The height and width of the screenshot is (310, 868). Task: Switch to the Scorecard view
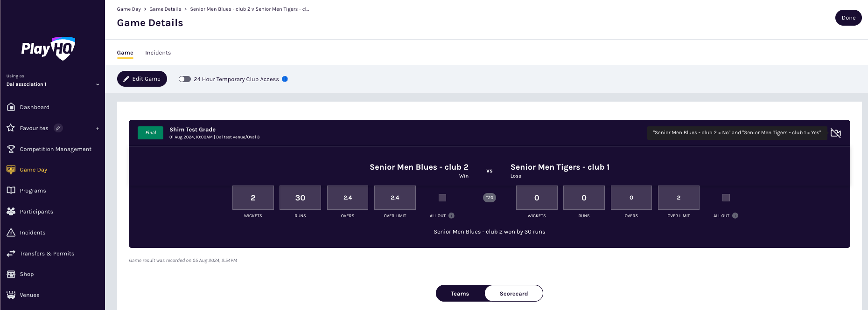(513, 294)
